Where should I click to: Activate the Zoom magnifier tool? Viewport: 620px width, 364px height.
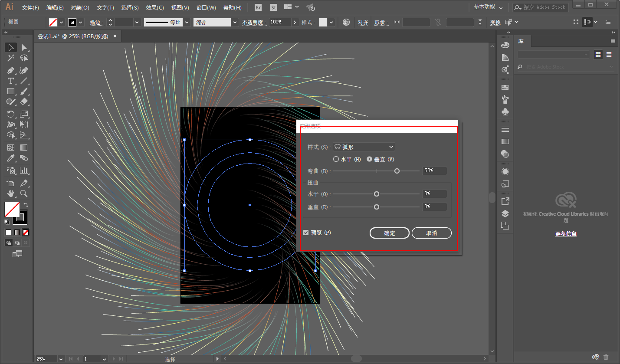tap(24, 193)
